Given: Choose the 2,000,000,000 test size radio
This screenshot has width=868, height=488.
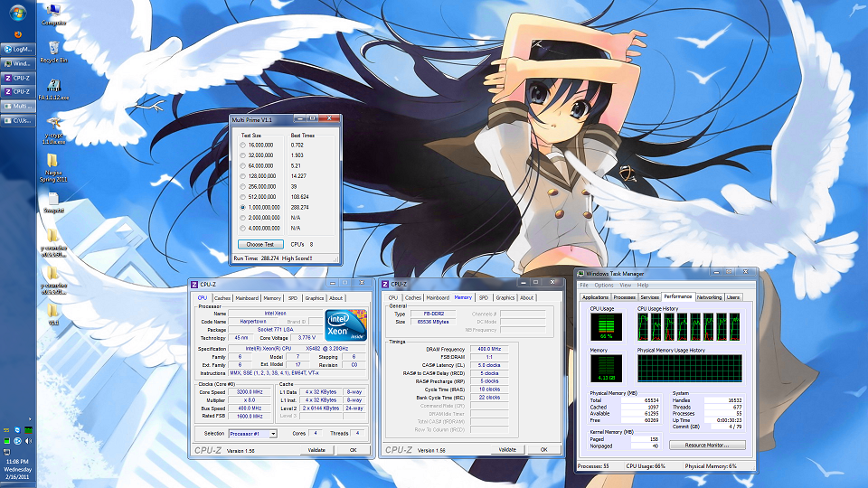Looking at the screenshot, I should (242, 217).
